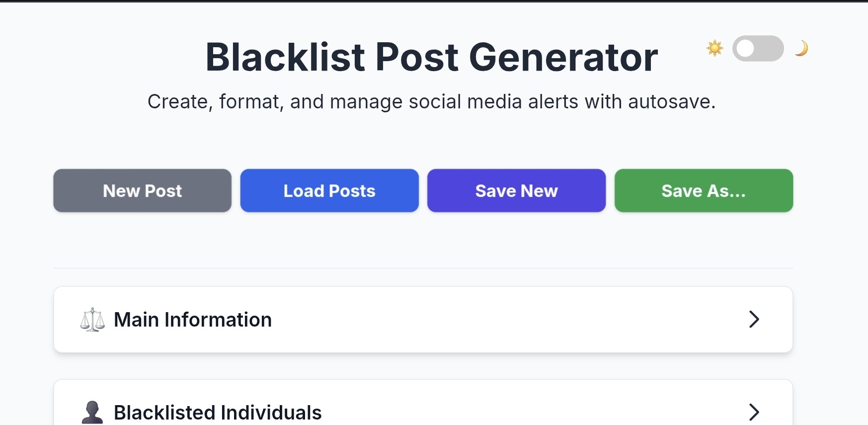Click the purple Save New button
Screen dimensions: 868x425
click(x=517, y=190)
